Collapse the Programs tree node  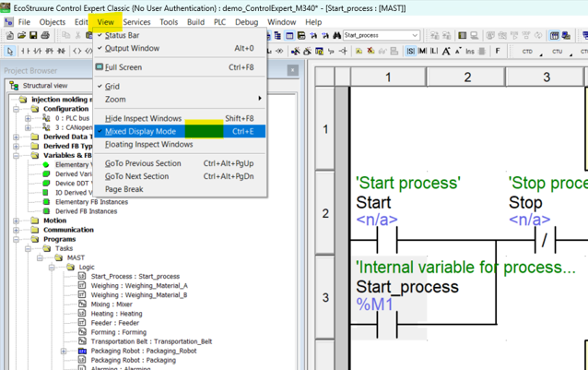[16, 239]
